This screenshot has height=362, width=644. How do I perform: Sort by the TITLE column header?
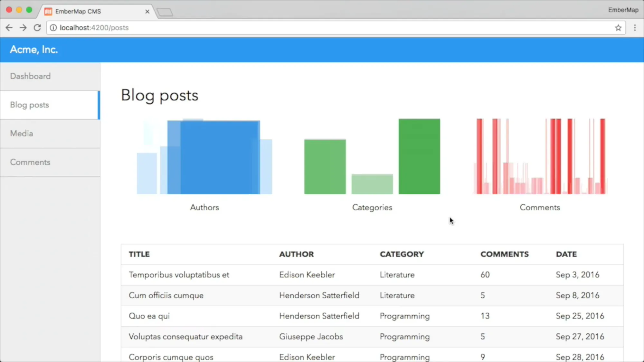coord(139,254)
